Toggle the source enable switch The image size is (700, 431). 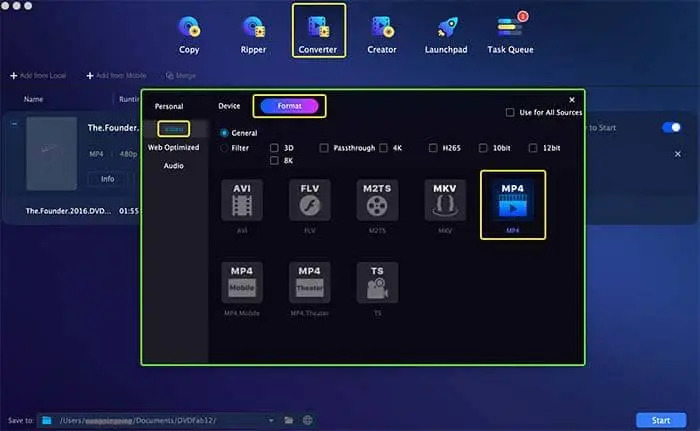tap(671, 128)
